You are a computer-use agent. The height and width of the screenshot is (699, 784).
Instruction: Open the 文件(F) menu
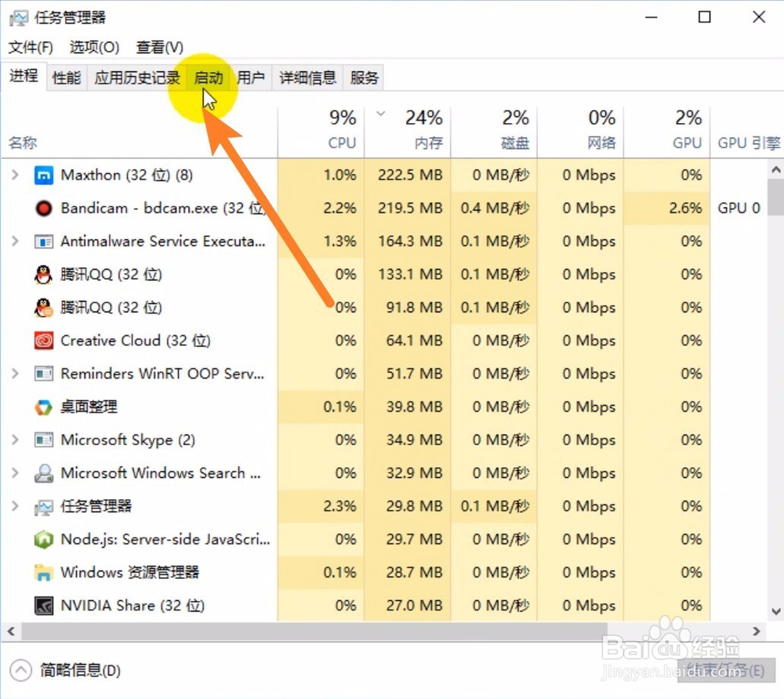31,48
